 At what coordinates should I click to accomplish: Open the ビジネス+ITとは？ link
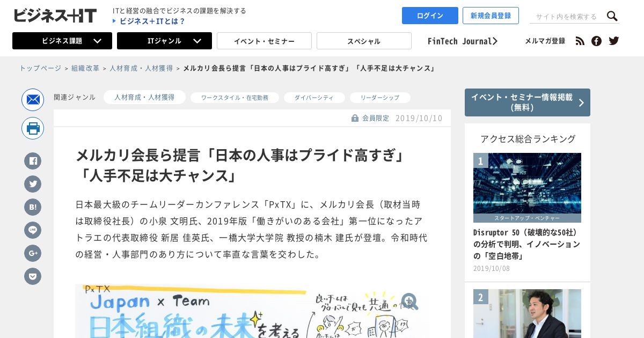[x=149, y=21]
